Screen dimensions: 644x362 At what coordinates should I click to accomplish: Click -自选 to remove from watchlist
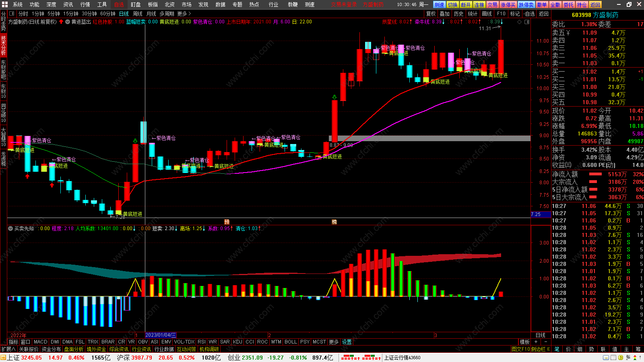[529, 14]
